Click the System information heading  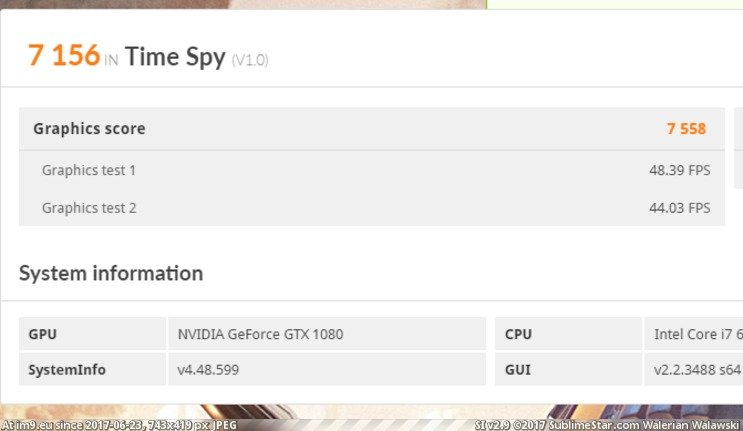[x=111, y=273]
